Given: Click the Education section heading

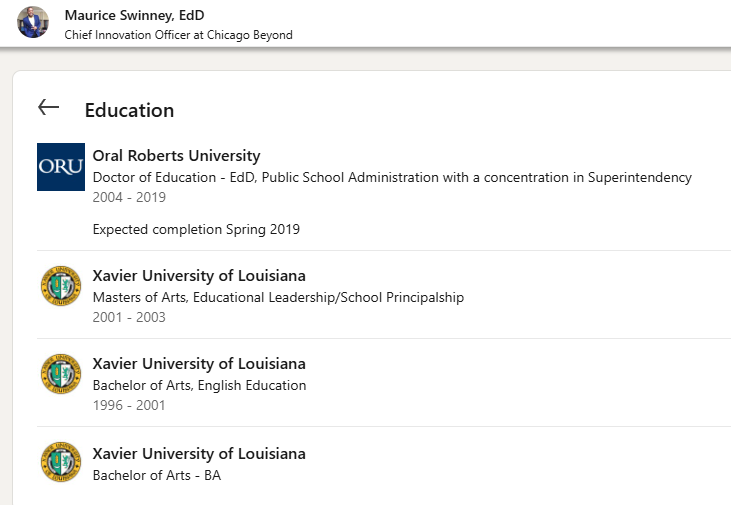Looking at the screenshot, I should pyautogui.click(x=129, y=110).
